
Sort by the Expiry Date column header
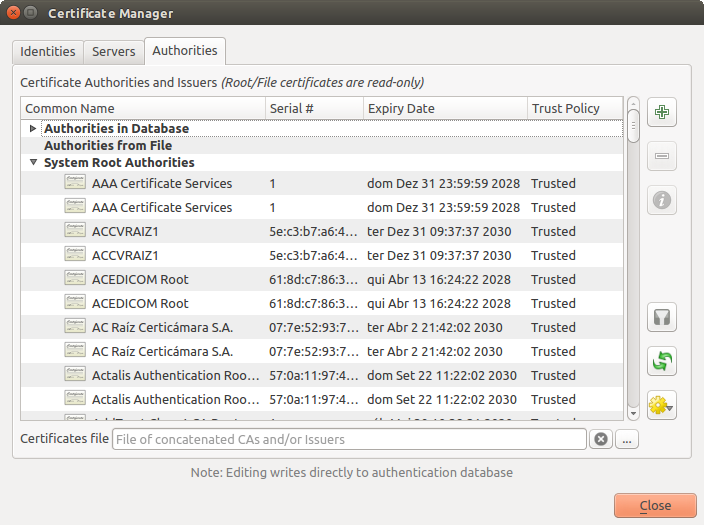click(x=444, y=108)
